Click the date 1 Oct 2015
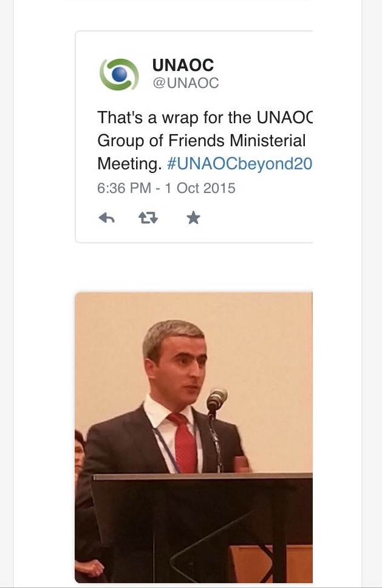This screenshot has width=382, height=588. coord(200,188)
